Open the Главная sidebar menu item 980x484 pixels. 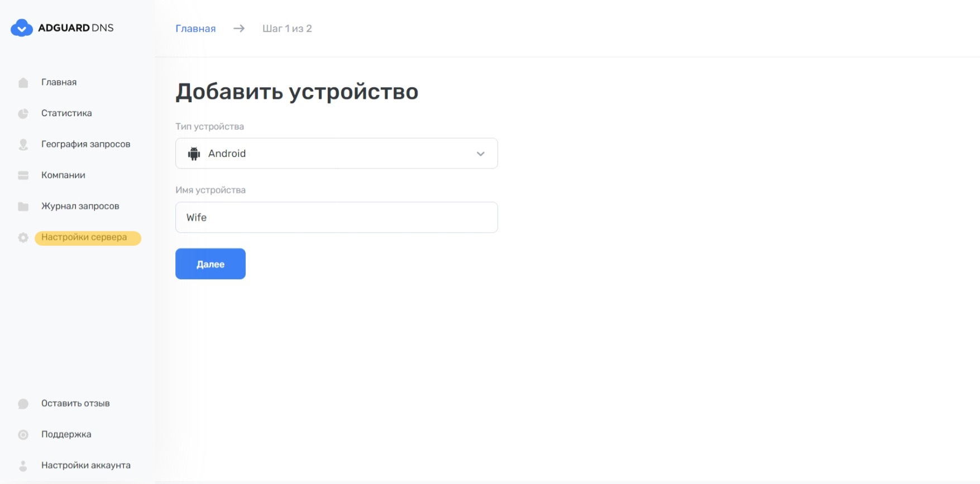(x=59, y=82)
